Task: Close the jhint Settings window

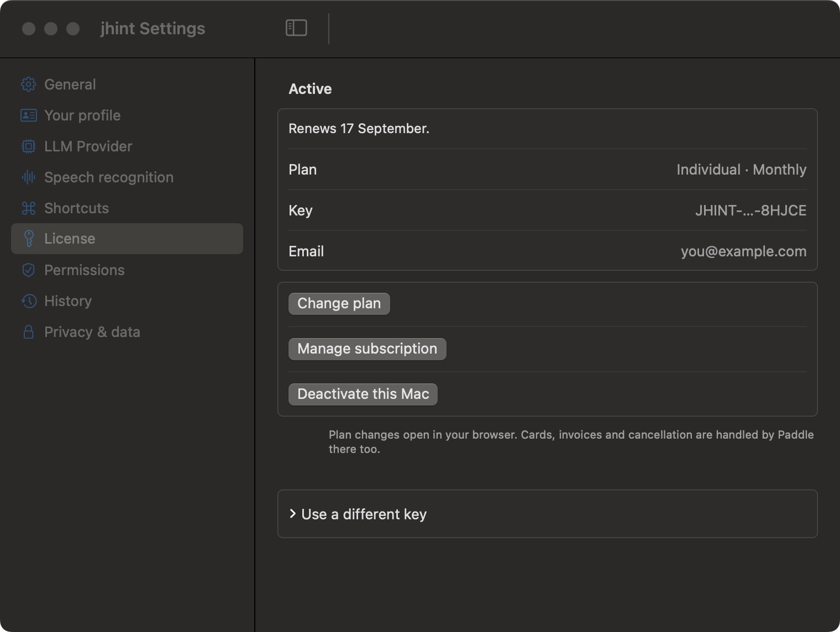Action: (x=29, y=28)
